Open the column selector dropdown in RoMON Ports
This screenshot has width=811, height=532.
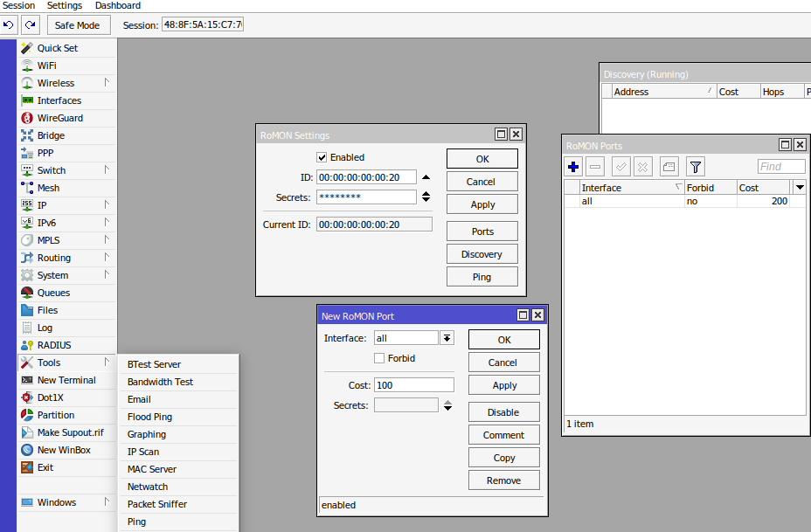click(799, 188)
